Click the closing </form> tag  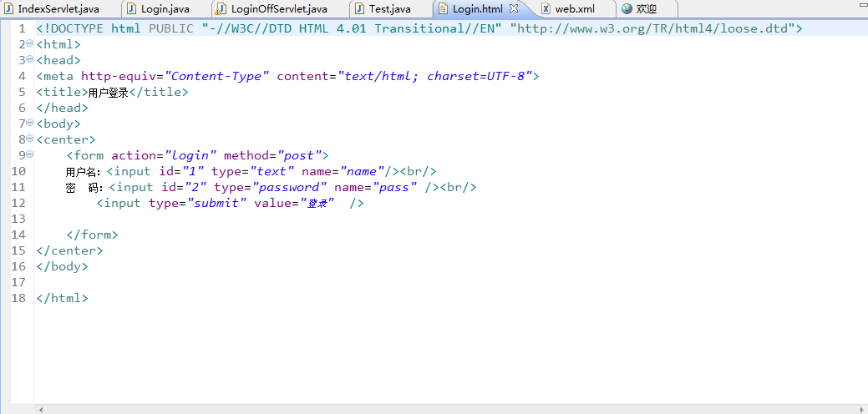coord(93,235)
